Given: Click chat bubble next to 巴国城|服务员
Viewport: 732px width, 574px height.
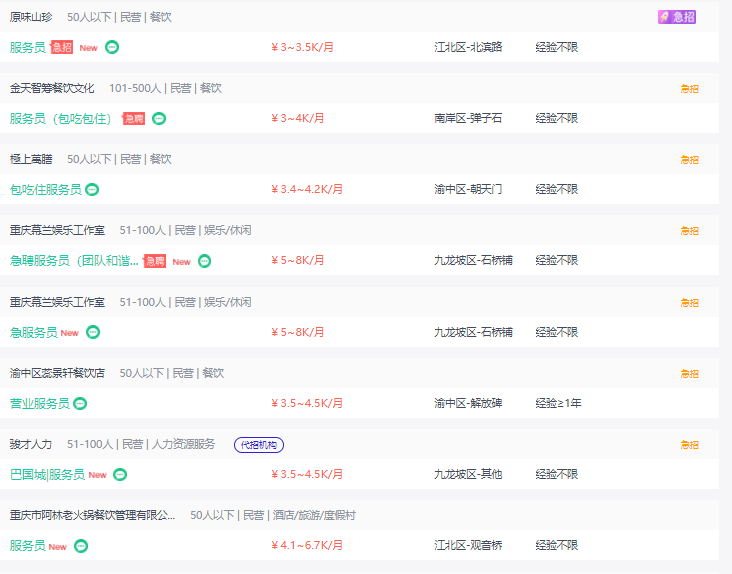Looking at the screenshot, I should 120,475.
